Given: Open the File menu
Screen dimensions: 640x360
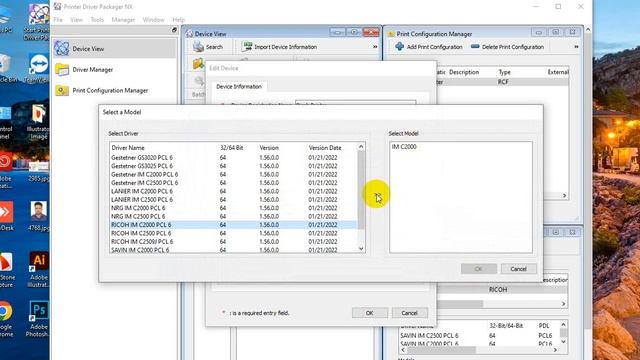Looking at the screenshot, I should coord(58,20).
